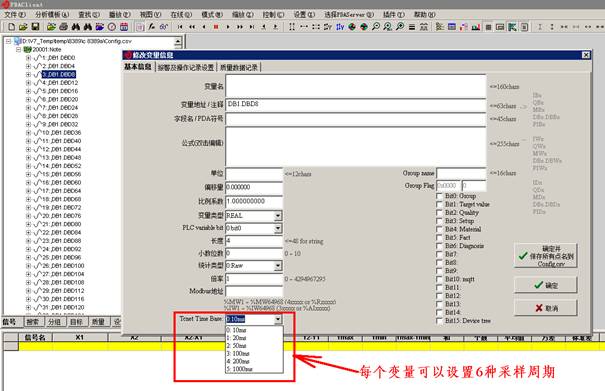The height and width of the screenshot is (391, 605).
Task: Click the clock icon in toolbar
Action: pyautogui.click(x=112, y=27)
